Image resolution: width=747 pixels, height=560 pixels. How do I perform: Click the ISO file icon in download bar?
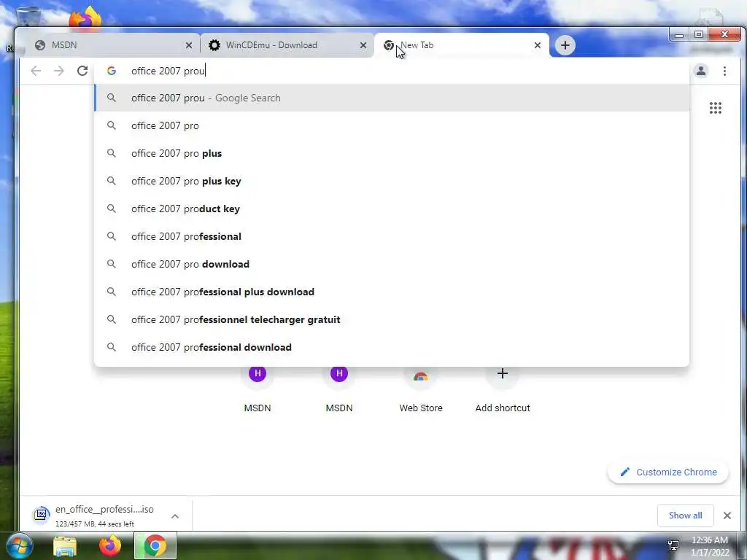coord(42,514)
